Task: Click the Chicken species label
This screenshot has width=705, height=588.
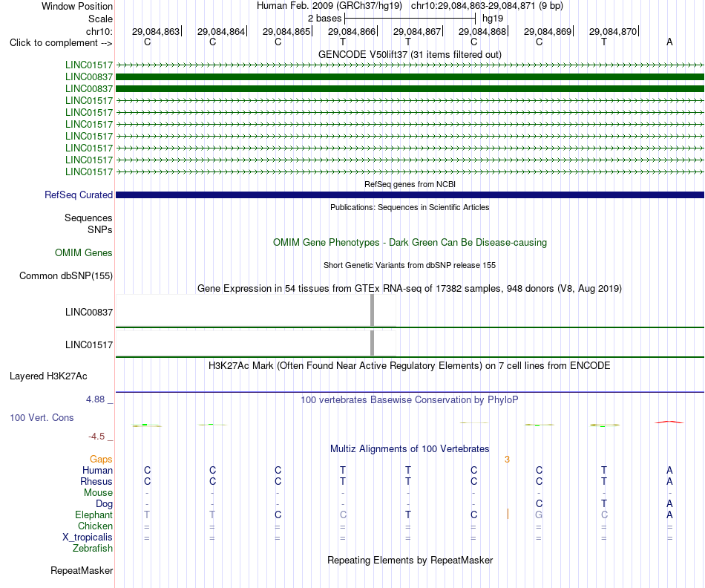Action: [x=95, y=526]
